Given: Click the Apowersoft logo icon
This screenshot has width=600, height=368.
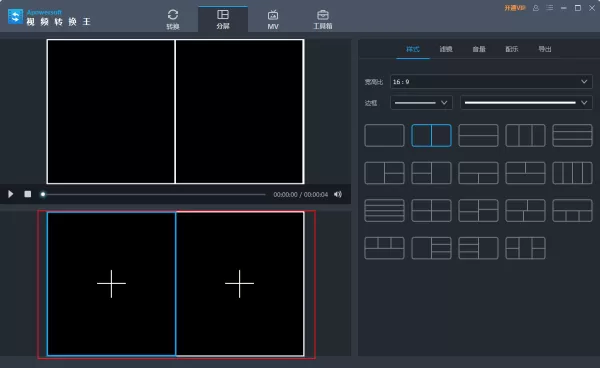Looking at the screenshot, I should click(x=15, y=17).
